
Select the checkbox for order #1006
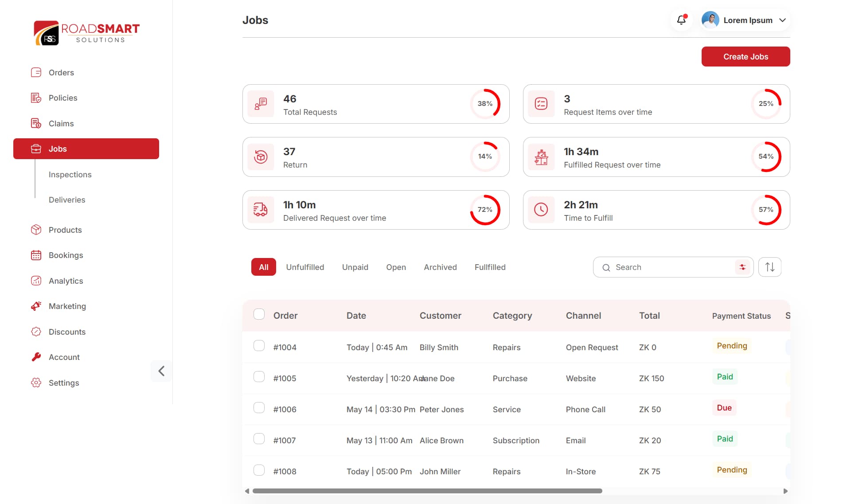pos(259,408)
